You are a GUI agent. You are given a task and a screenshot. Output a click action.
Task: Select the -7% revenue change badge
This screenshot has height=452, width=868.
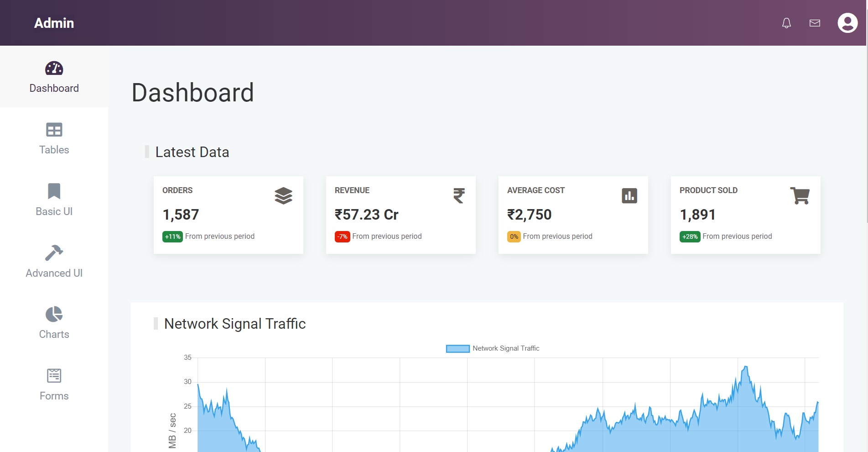point(342,237)
